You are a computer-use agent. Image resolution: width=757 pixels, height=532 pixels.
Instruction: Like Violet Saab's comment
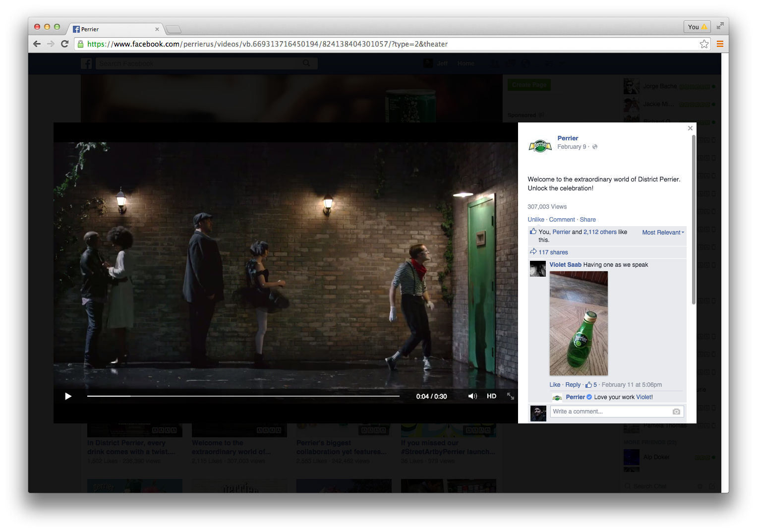tap(555, 385)
